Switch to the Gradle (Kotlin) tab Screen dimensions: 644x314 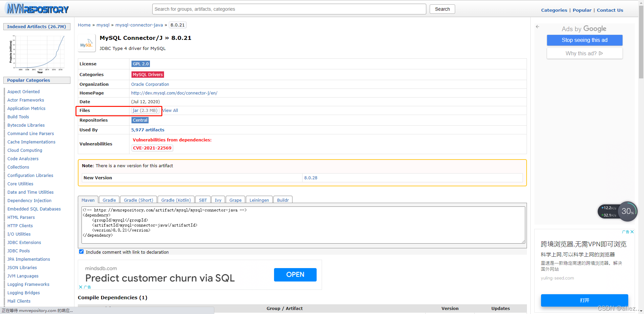tap(176, 200)
